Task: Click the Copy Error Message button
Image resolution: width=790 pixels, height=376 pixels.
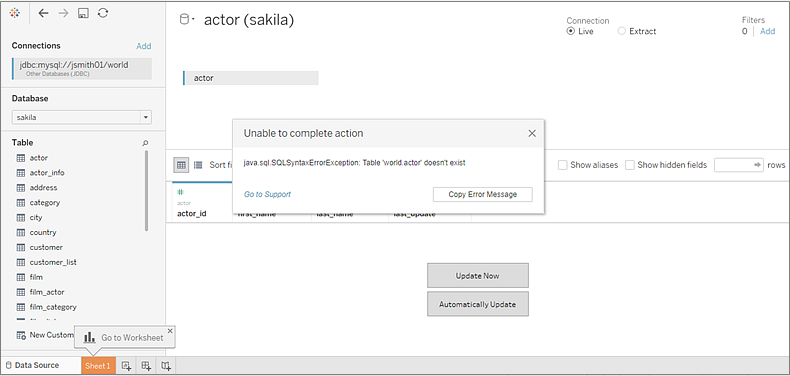Action: [482, 195]
